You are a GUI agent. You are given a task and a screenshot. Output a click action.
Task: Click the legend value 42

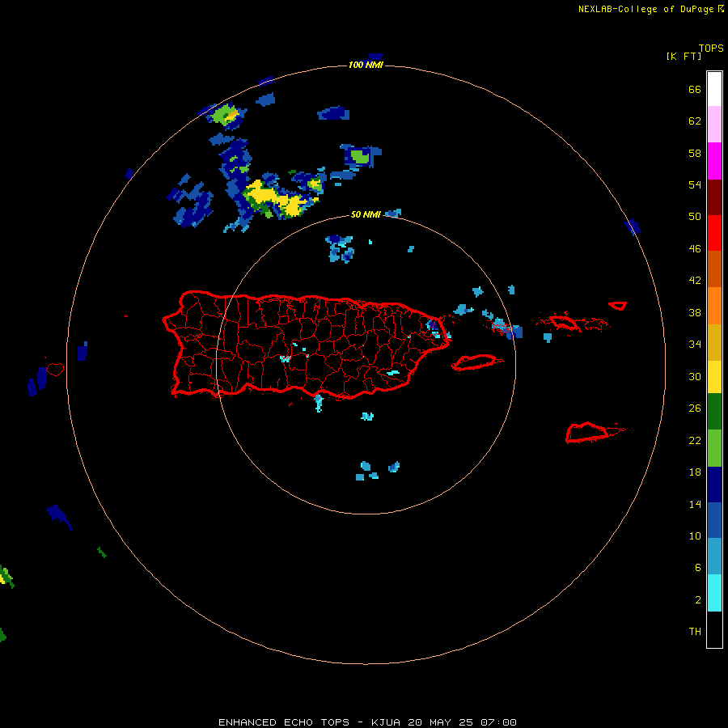695,281
